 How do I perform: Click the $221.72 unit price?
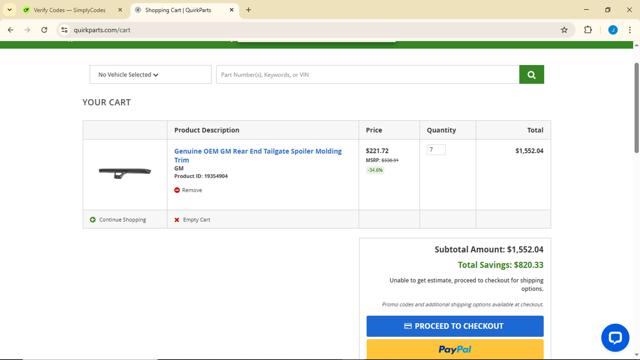[377, 151]
